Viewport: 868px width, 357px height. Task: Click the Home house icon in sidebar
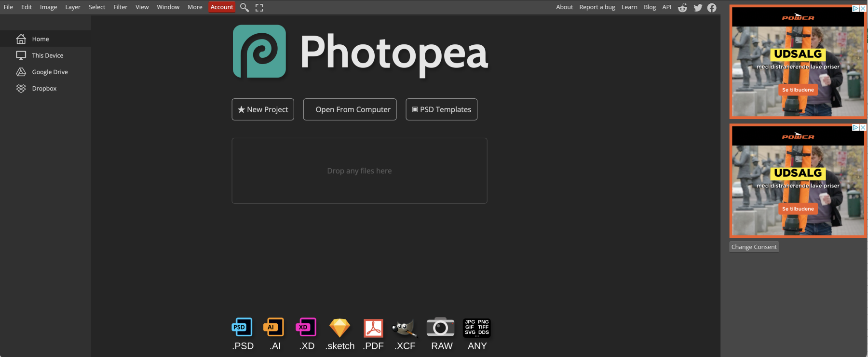21,39
